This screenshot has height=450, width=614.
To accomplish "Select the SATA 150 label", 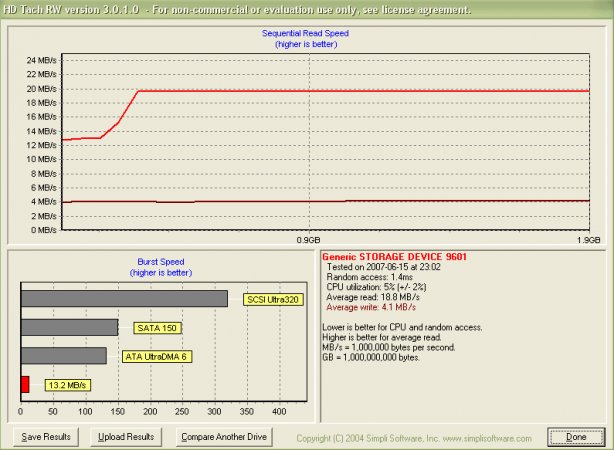I will coord(157,328).
